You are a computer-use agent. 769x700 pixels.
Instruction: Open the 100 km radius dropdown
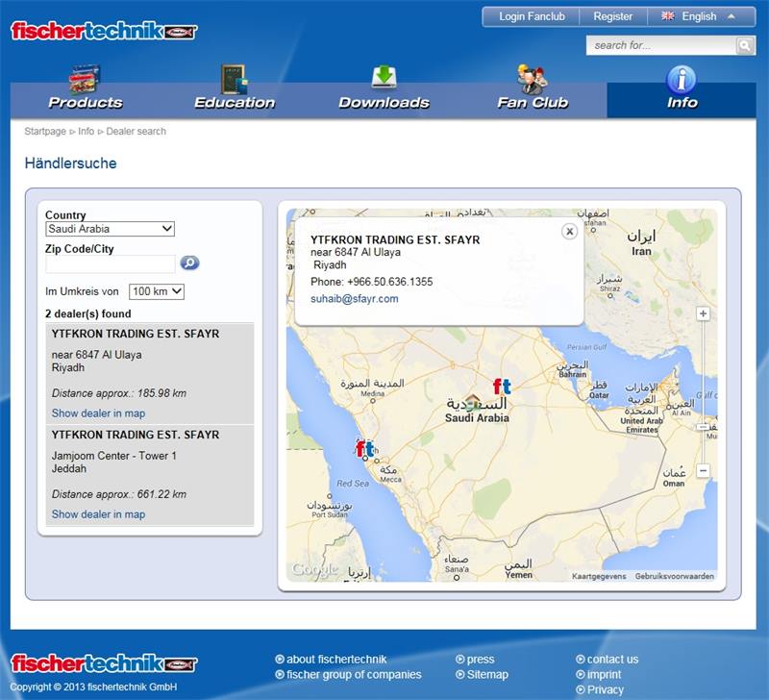coord(157,291)
